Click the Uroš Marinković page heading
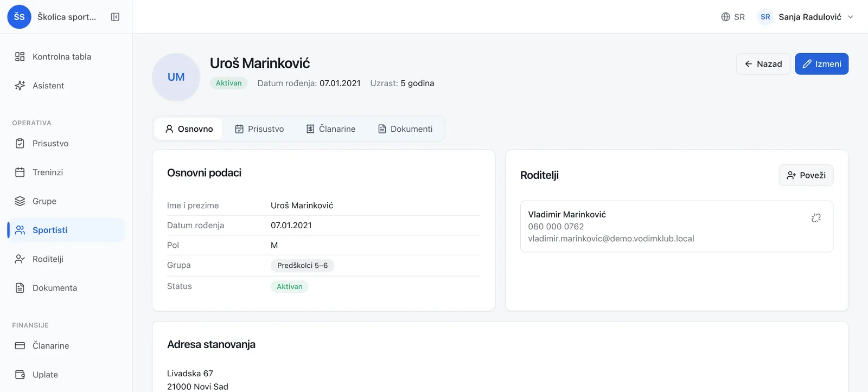Screen dimensions: 868x392 (x=260, y=63)
